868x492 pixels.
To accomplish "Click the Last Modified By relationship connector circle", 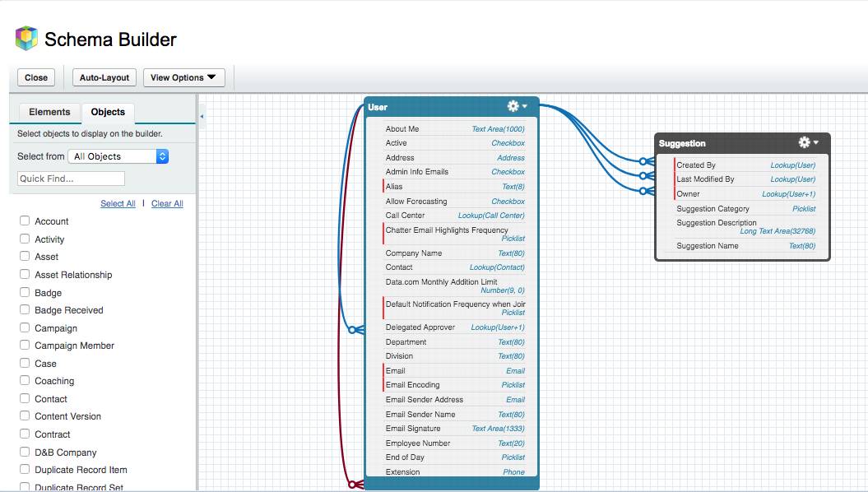I will pos(643,176).
